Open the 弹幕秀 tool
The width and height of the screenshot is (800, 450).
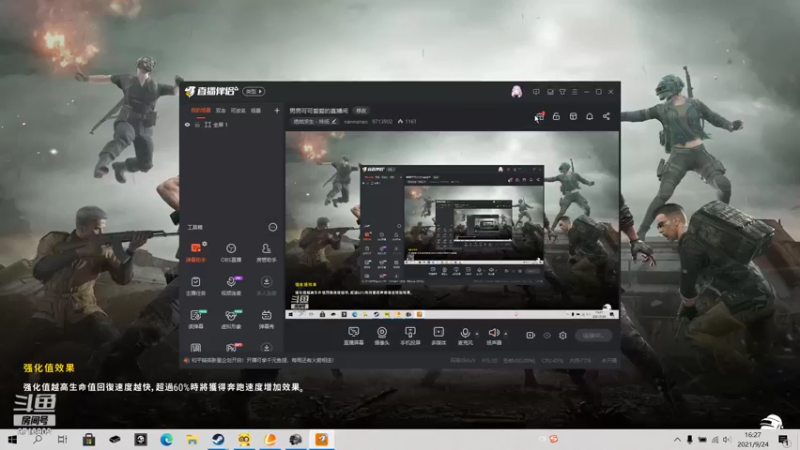[x=266, y=319]
